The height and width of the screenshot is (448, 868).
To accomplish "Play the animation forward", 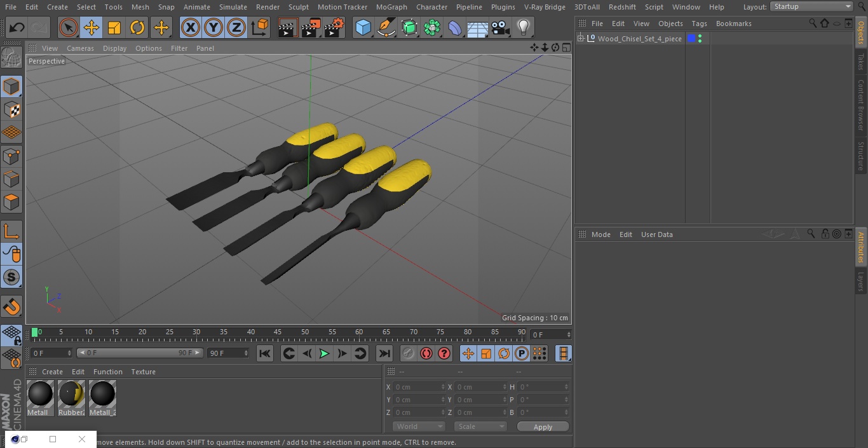I will point(324,353).
